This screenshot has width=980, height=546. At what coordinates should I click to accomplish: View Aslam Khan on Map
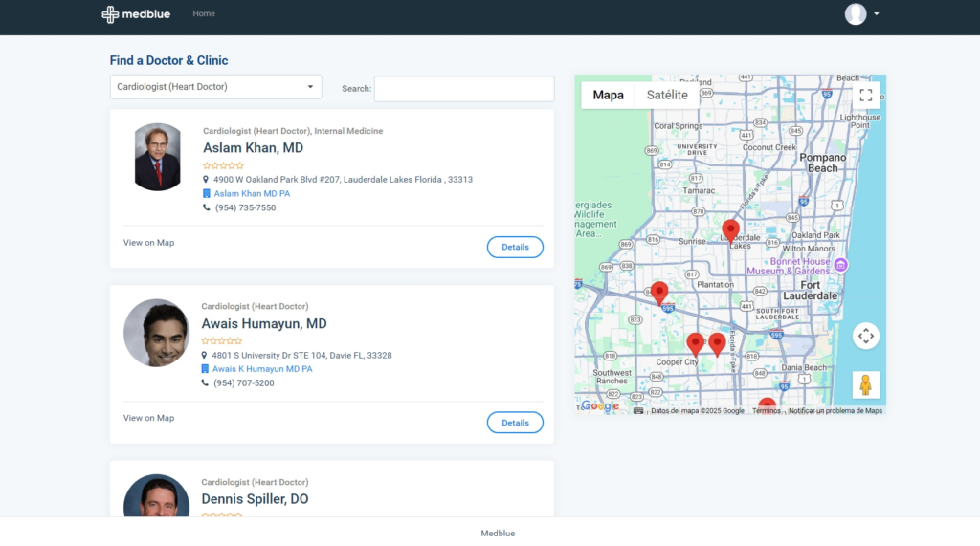[x=148, y=242]
